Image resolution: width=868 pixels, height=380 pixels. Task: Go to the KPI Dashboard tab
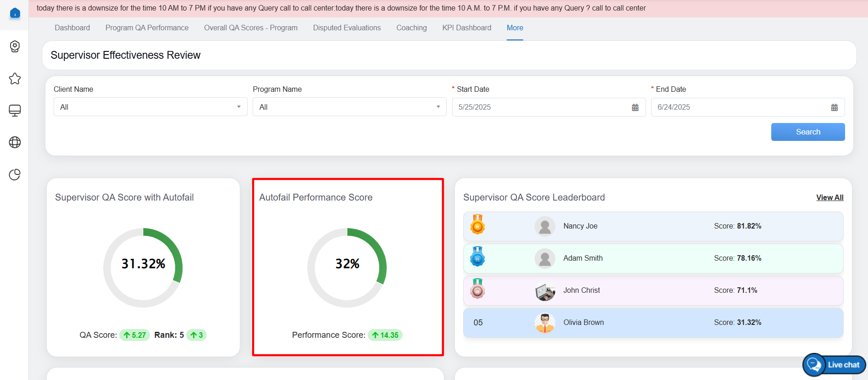[x=466, y=28]
